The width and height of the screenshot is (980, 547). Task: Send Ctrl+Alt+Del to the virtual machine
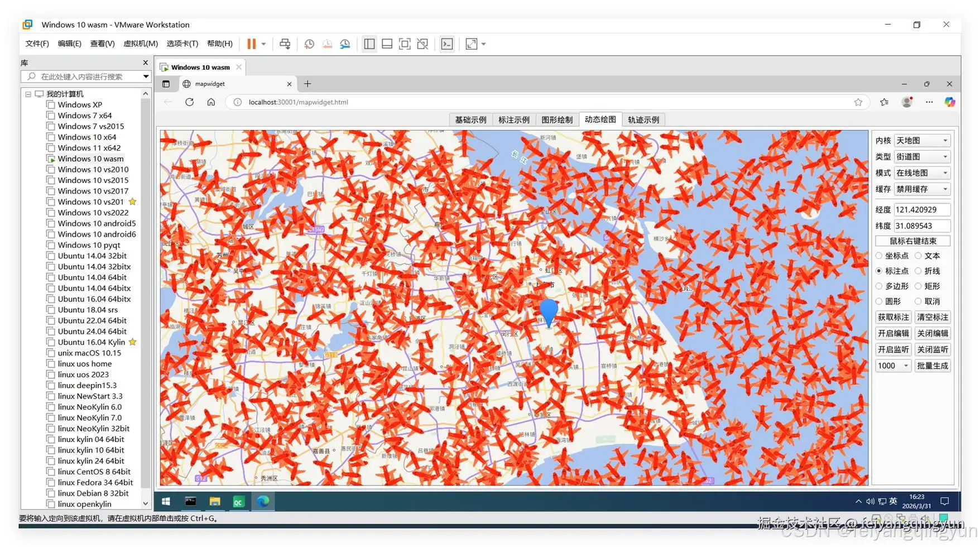coord(285,44)
